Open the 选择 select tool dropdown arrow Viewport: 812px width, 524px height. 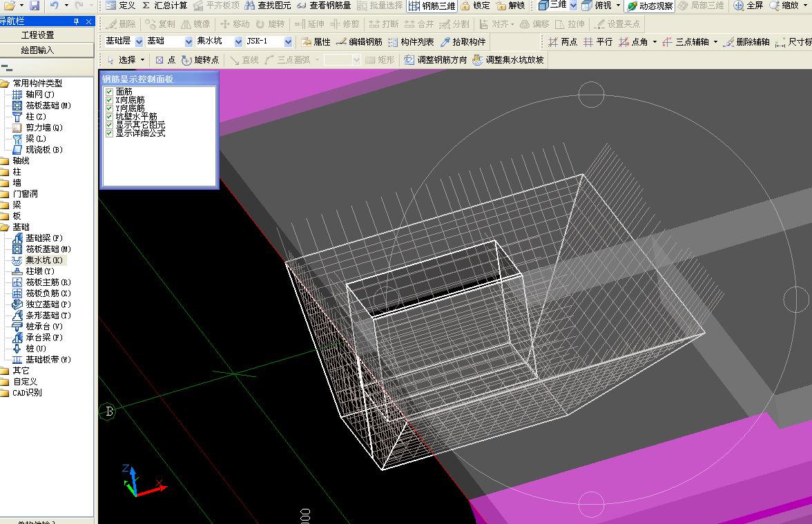pos(142,60)
